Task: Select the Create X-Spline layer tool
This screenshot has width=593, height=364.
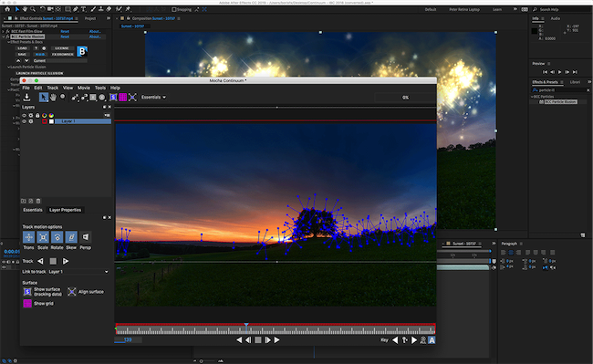Action: click(75, 98)
